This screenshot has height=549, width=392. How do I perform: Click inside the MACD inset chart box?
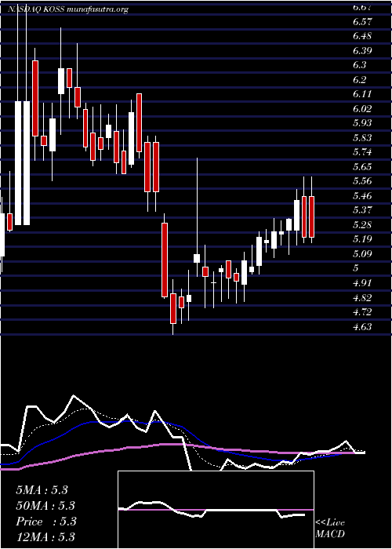click(216, 510)
